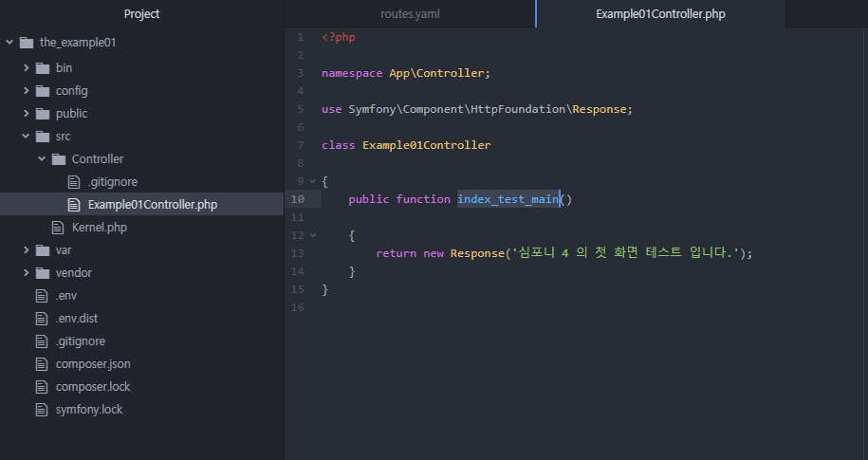Open composer.lock in the tree
Image resolution: width=868 pixels, height=460 pixels.
pos(93,387)
